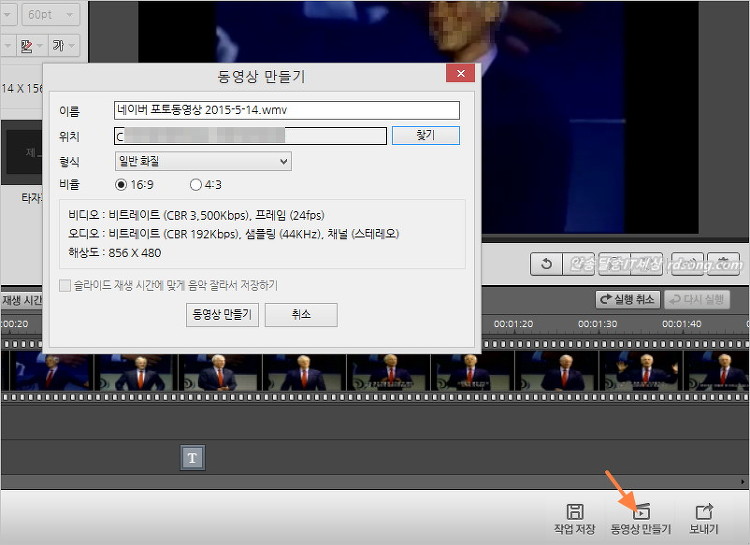Click the 취소 button in the dialog
Screen dimensions: 750x545
coord(301,315)
